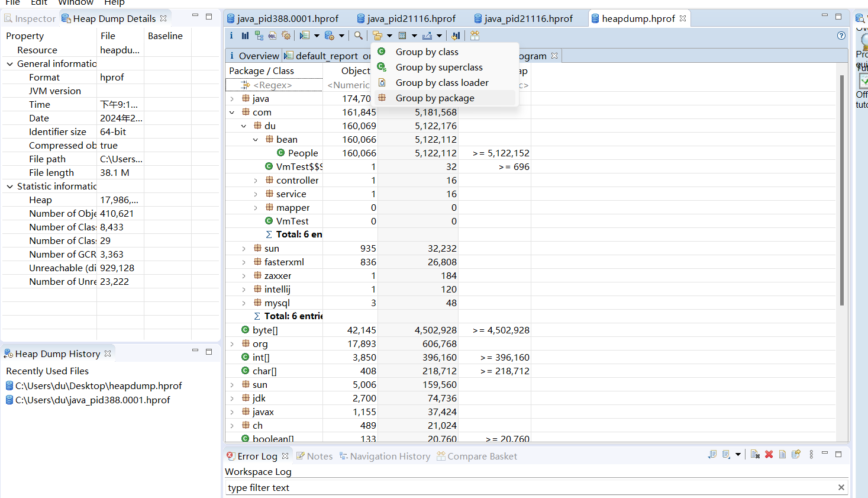Screen dimensions: 868x498
Task: Click the type filter text field
Action: [x=414, y=487]
